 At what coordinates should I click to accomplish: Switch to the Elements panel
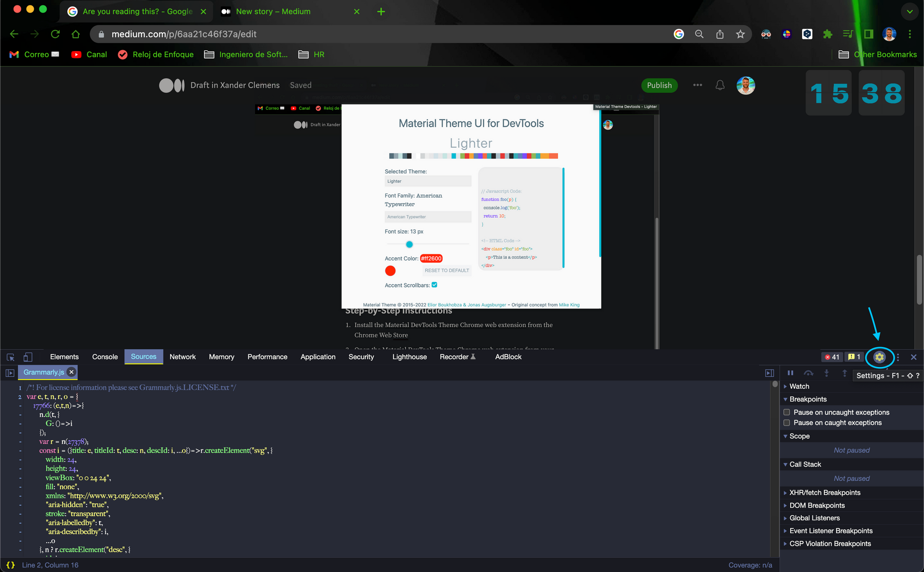click(64, 357)
